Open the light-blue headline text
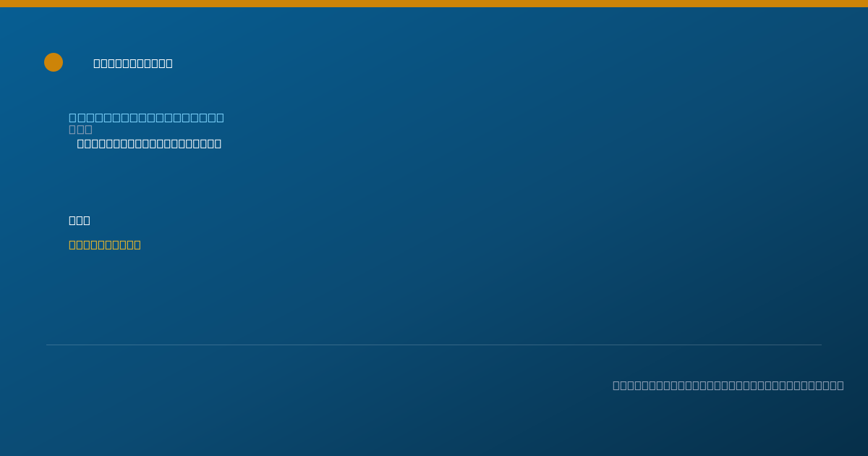The height and width of the screenshot is (456, 868). pos(146,117)
